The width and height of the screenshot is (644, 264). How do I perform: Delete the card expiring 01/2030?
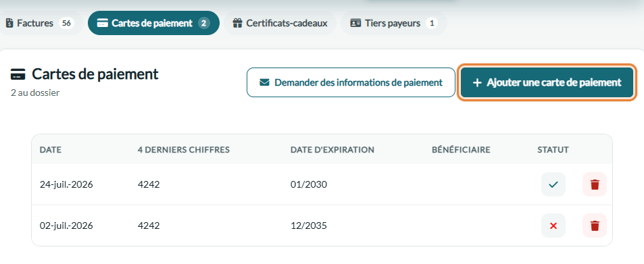click(x=594, y=184)
